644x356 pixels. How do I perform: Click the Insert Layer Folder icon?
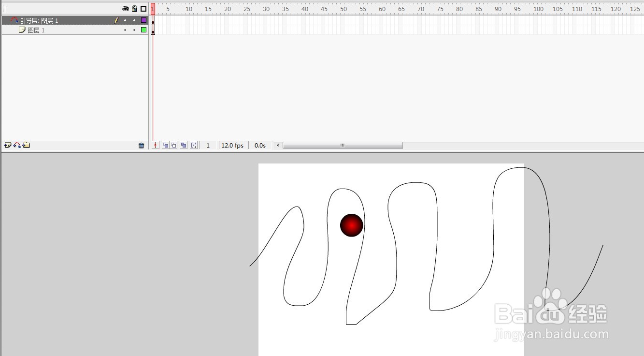pyautogui.click(x=26, y=145)
